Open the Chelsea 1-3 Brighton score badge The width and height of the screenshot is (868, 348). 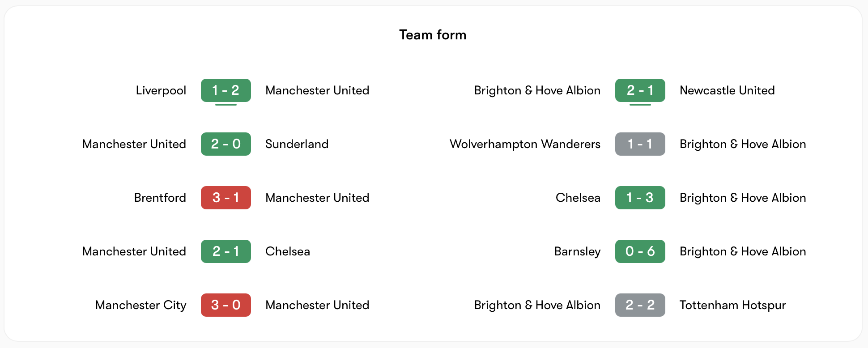[640, 198]
